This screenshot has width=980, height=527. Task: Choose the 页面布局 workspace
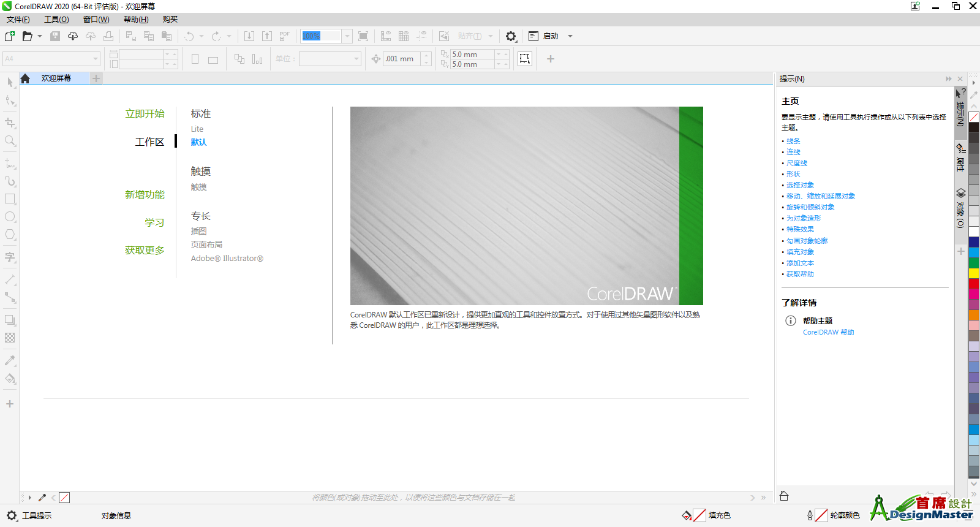(207, 245)
